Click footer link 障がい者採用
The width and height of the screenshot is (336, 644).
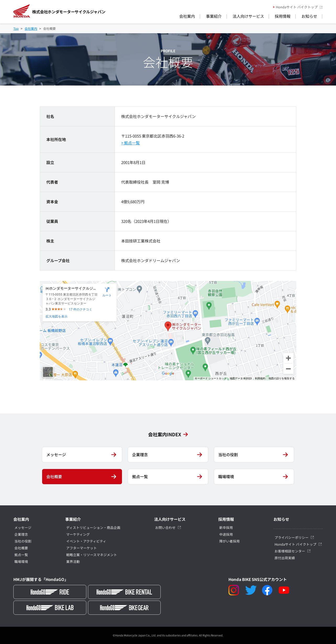pos(229,541)
